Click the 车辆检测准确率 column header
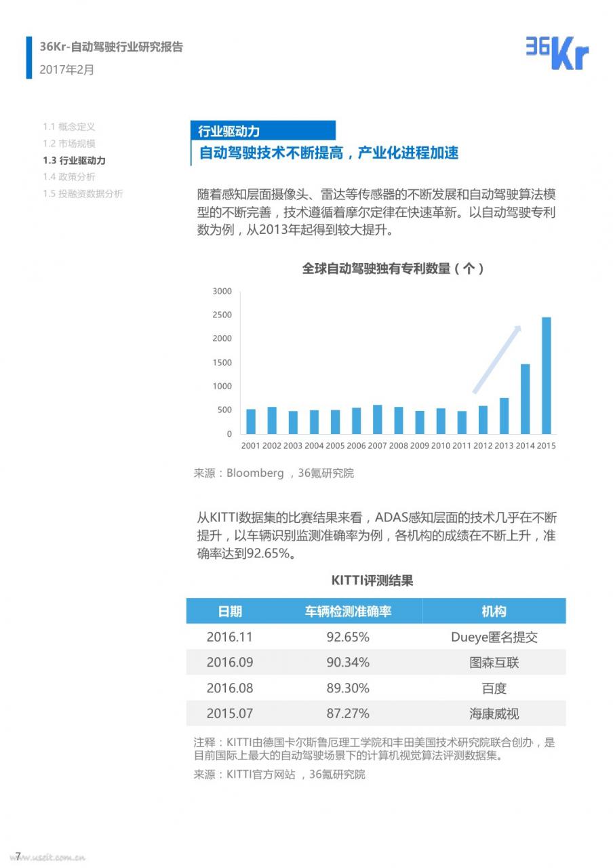The image size is (613, 868). tap(348, 612)
